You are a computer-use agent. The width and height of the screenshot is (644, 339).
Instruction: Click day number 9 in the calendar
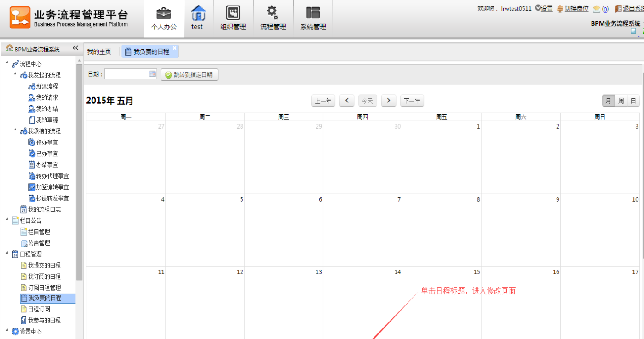coord(558,199)
